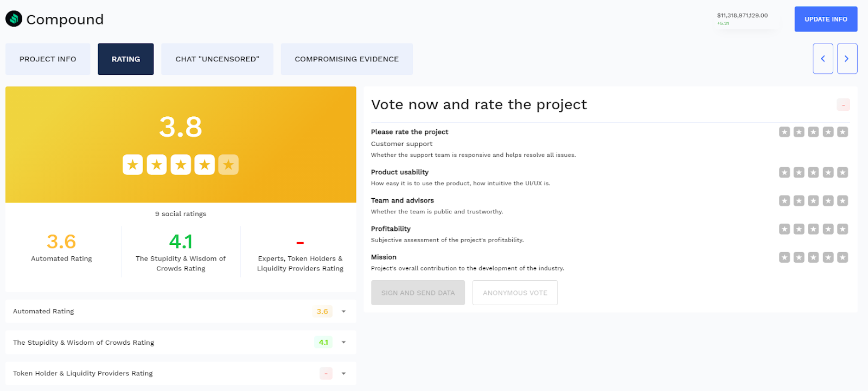Image resolution: width=868 pixels, height=391 pixels.
Task: Open the Project Info tab
Action: (x=48, y=59)
